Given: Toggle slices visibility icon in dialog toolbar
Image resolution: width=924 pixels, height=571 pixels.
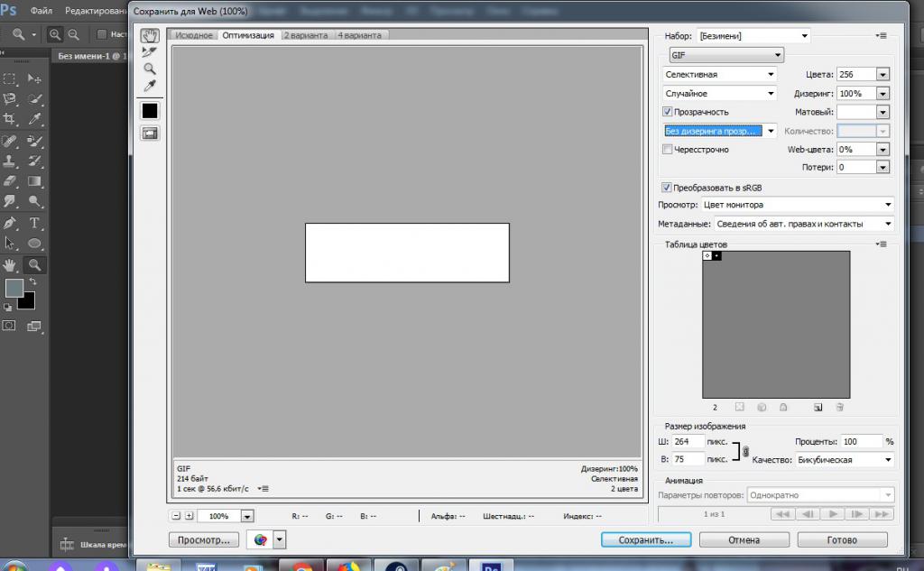Looking at the screenshot, I should point(150,134).
